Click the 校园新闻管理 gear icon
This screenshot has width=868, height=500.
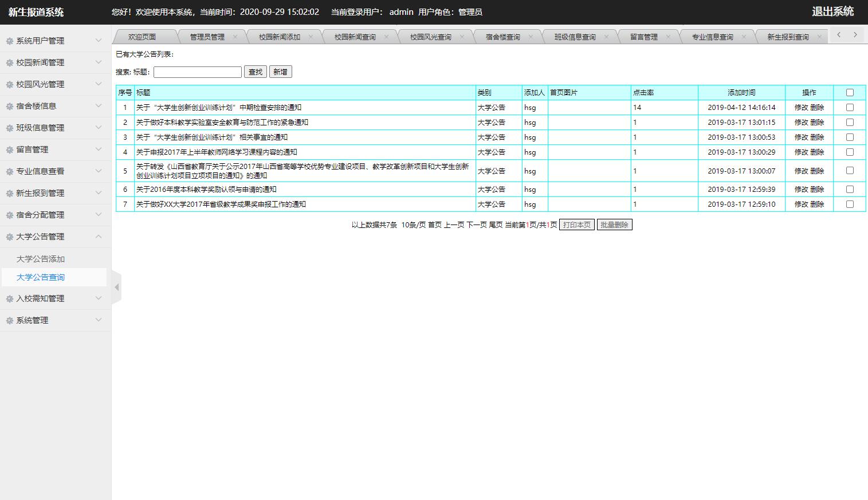pyautogui.click(x=9, y=62)
